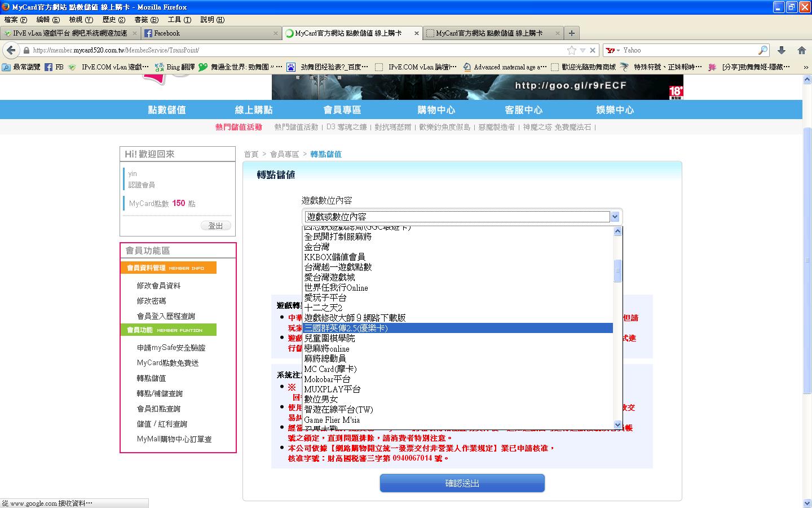The image size is (812, 508).
Task: Open the 檔案 menu
Action: click(x=15, y=20)
